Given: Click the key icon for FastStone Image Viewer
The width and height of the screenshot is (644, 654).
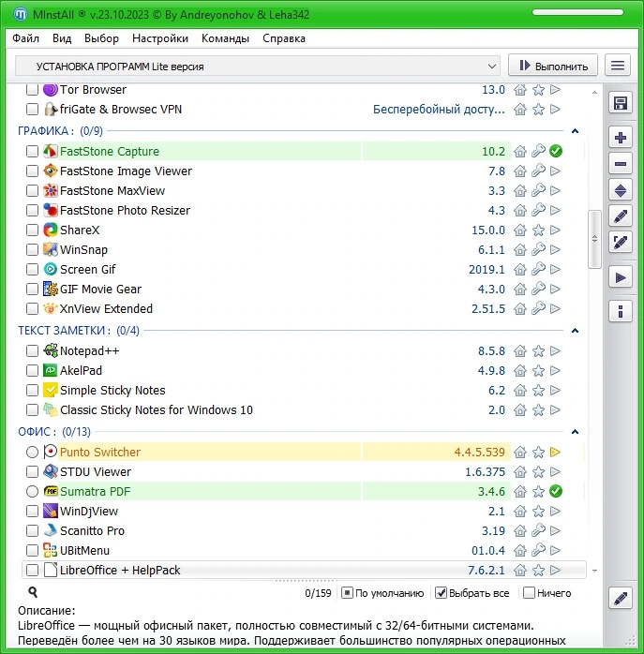Looking at the screenshot, I should pyautogui.click(x=538, y=171).
